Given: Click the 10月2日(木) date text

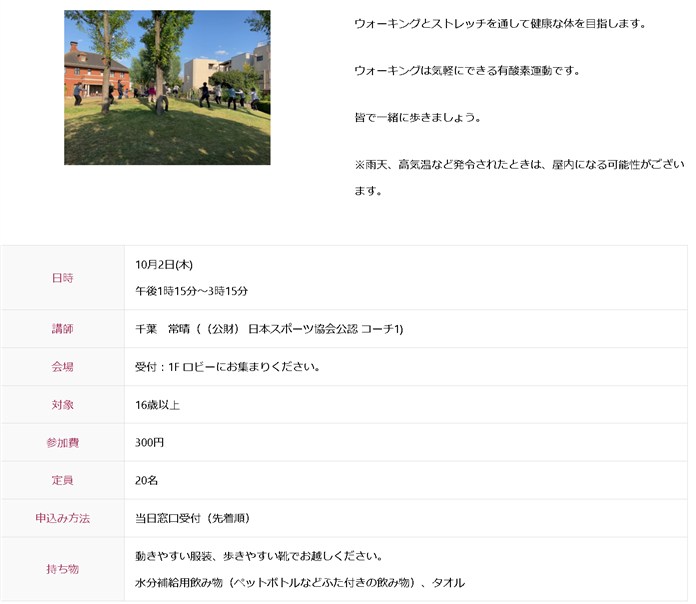Looking at the screenshot, I should click(x=164, y=264).
